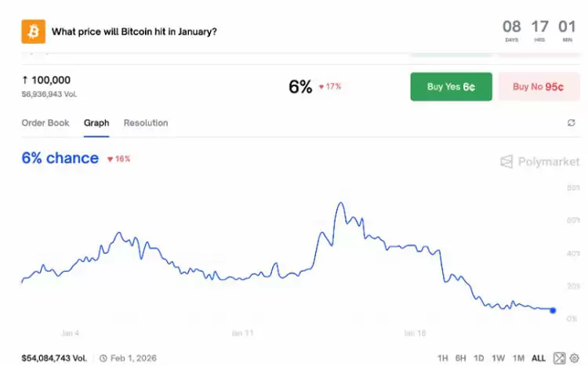
Task: Click the up arrow next to 100,000
Action: (25, 80)
